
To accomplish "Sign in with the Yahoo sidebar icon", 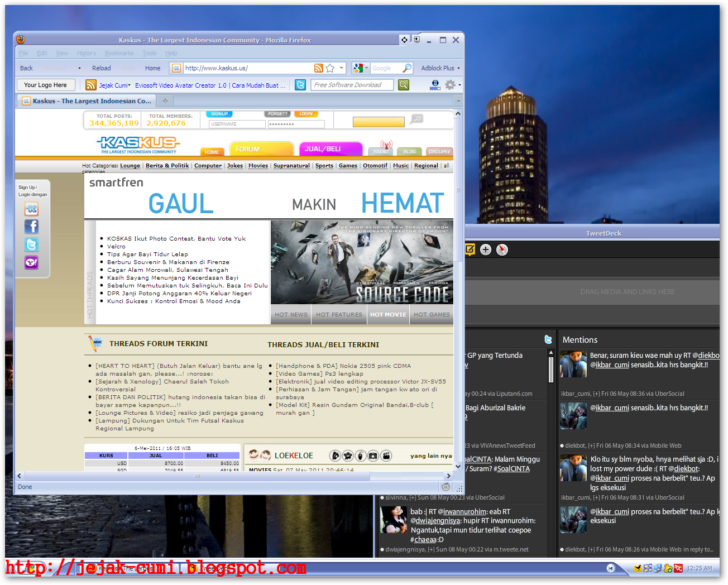I will (x=31, y=262).
